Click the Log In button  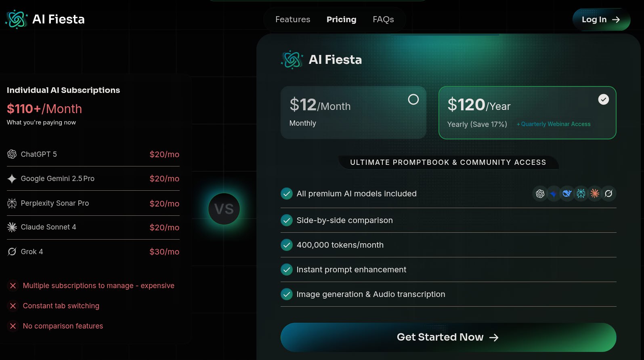601,19
